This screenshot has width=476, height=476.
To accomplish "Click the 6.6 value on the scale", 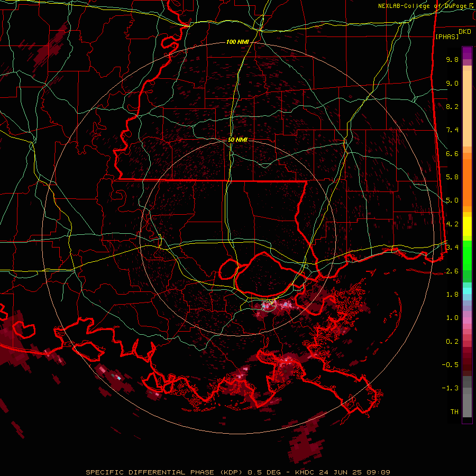I will tap(452, 153).
